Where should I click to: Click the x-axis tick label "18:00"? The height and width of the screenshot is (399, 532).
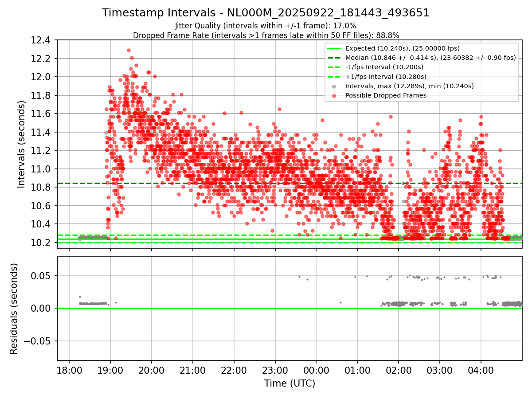[69, 370]
